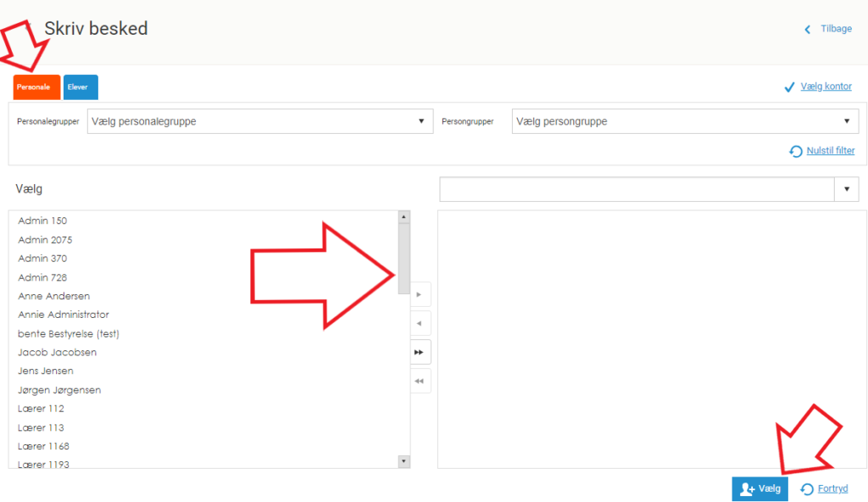Screen dimensions: 868x502
Task: Click the blue Vælg button
Action: (x=759, y=488)
